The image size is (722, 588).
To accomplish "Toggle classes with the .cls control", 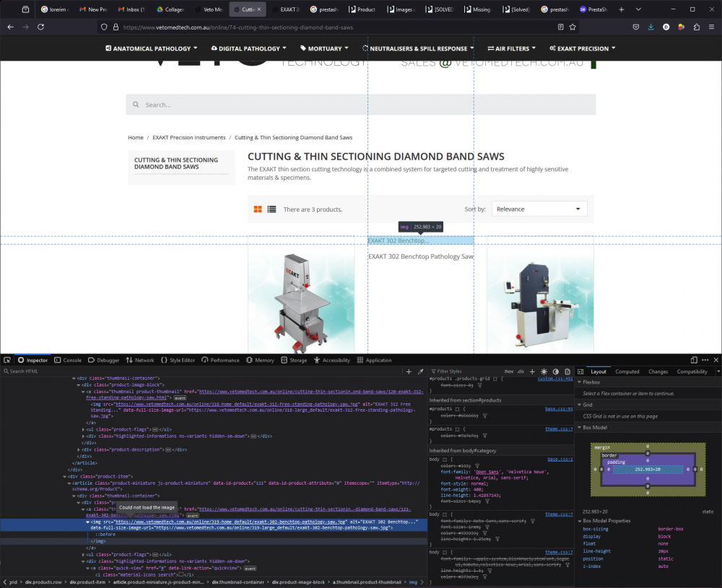I will point(521,371).
